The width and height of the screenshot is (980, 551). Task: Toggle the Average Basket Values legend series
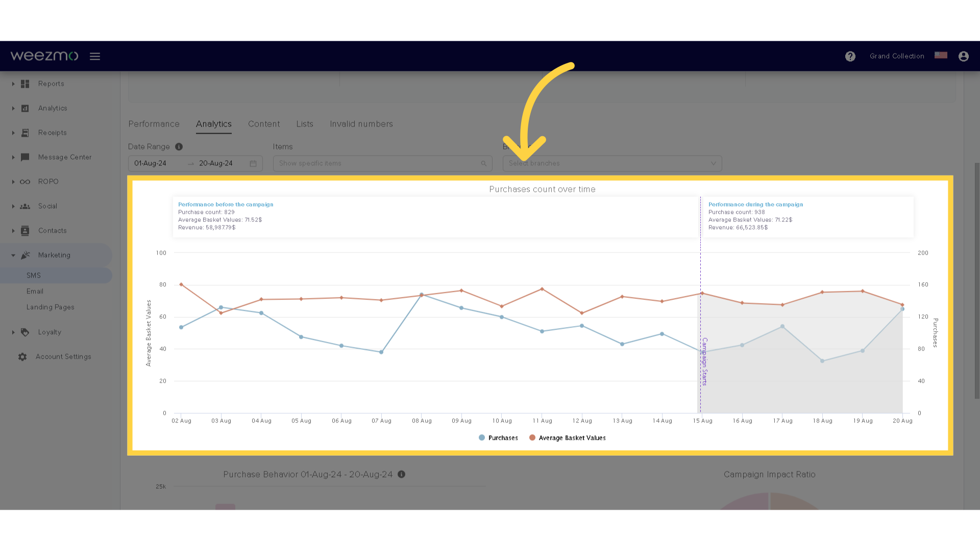point(568,438)
